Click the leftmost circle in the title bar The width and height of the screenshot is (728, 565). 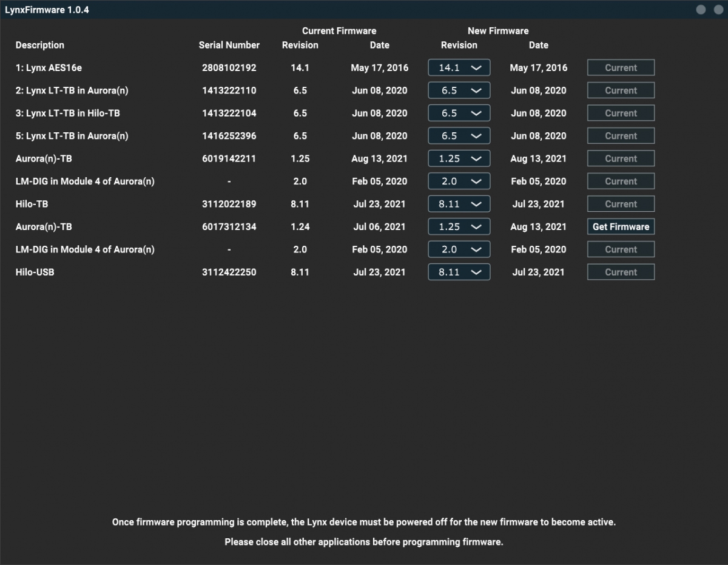pos(701,9)
